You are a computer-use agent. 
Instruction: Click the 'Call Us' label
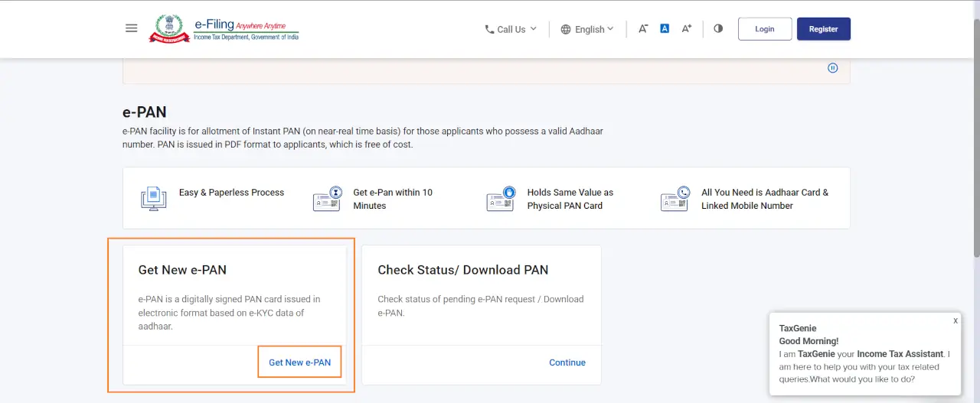pyautogui.click(x=511, y=29)
